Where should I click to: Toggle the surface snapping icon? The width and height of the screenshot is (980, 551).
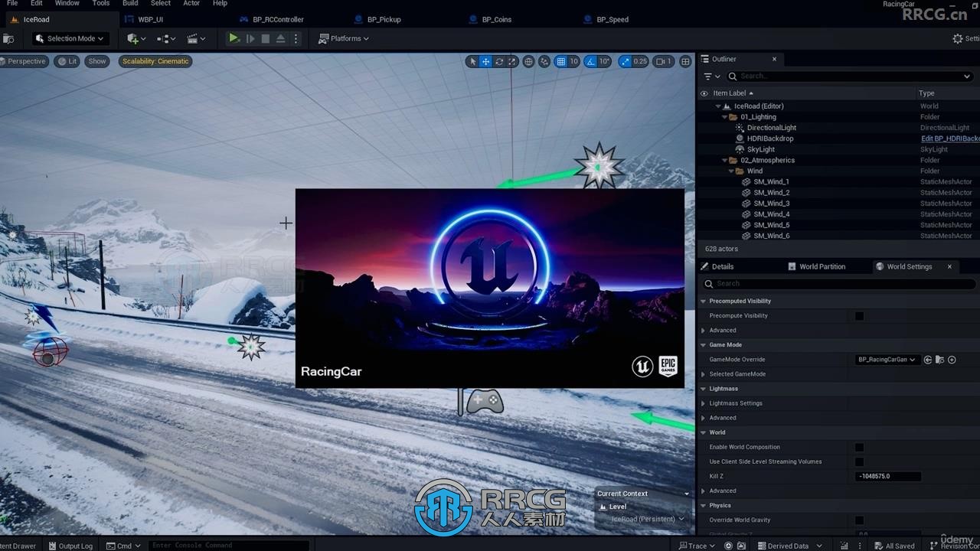coord(544,61)
